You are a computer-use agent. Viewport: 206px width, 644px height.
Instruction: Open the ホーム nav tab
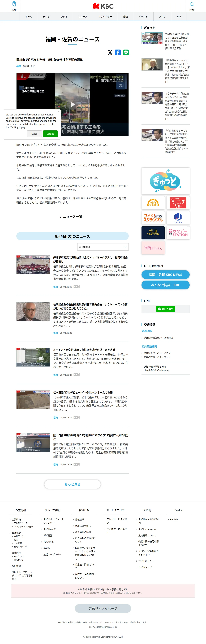[28, 17]
